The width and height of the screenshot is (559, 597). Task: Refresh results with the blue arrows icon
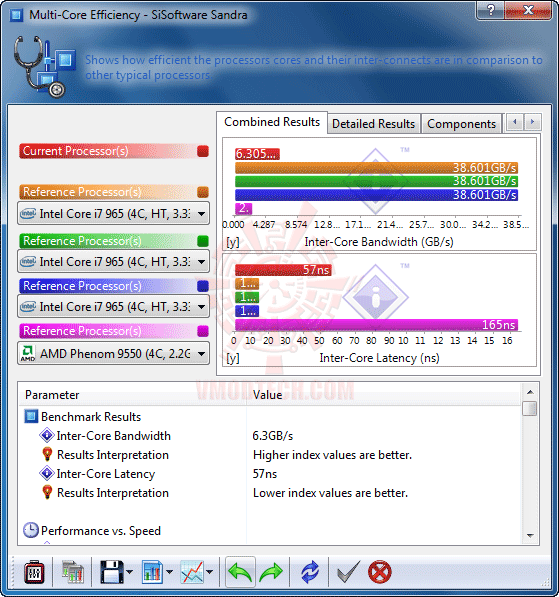click(310, 571)
